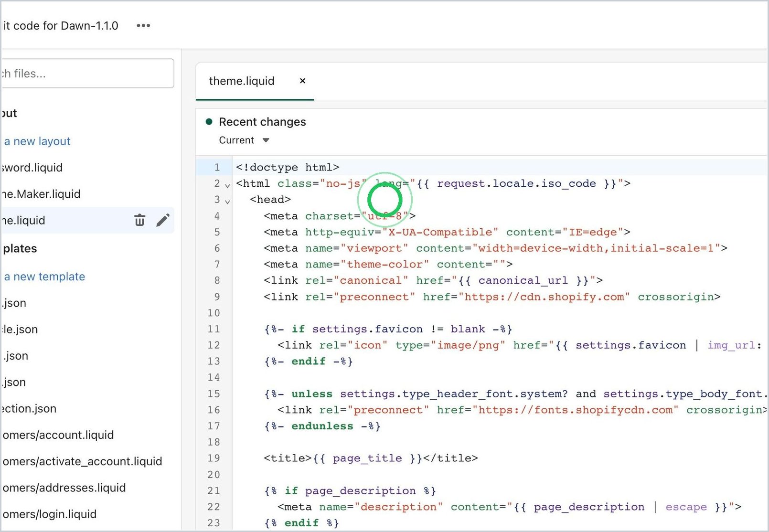Rename theme.liquid using the pencil icon

[163, 220]
